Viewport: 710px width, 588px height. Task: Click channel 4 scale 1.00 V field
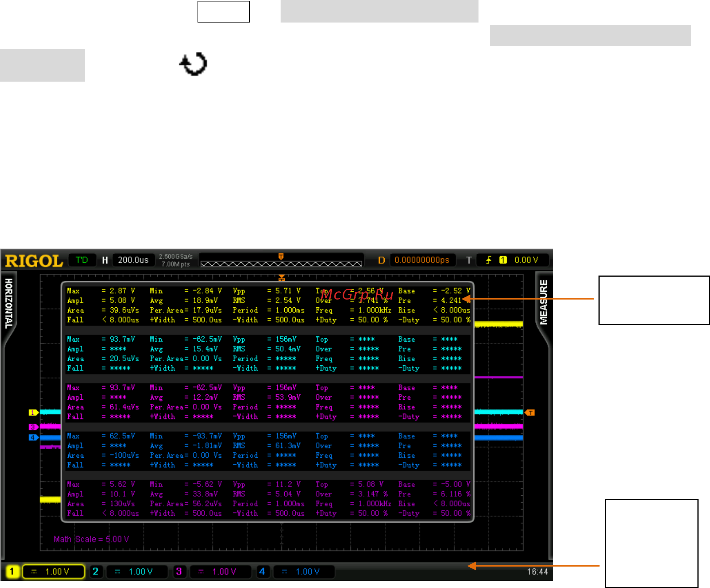(x=304, y=572)
